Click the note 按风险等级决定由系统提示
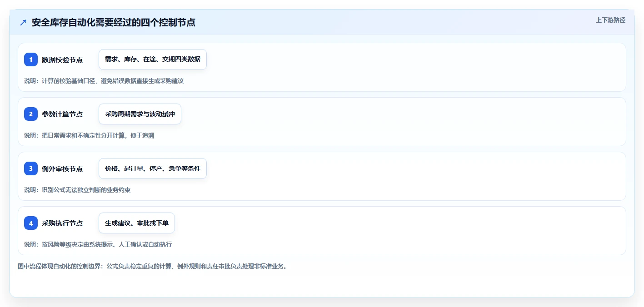644x307 pixels. [77, 244]
